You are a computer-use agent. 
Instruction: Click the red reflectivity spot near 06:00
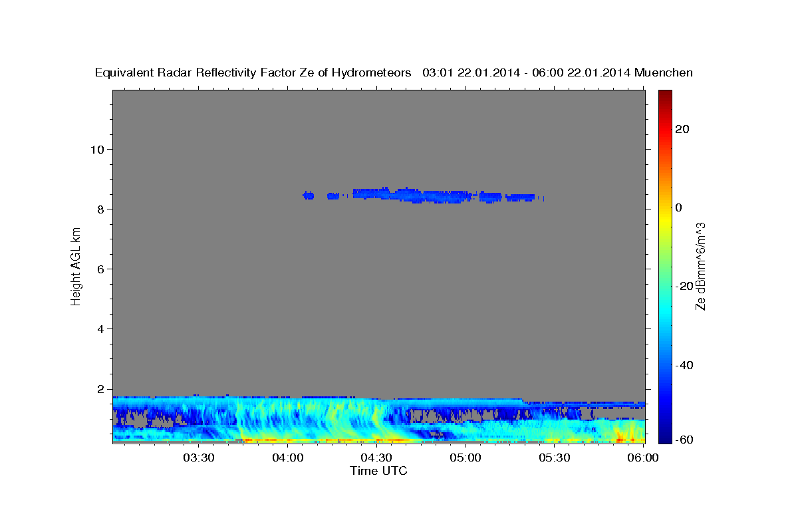pos(621,438)
